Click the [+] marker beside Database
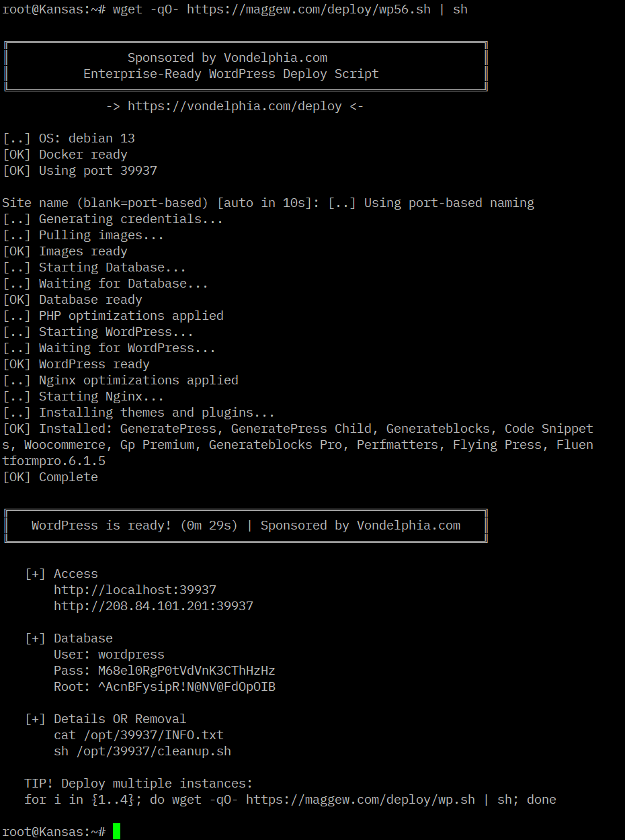Screen dimensions: 625x840 point(35,638)
